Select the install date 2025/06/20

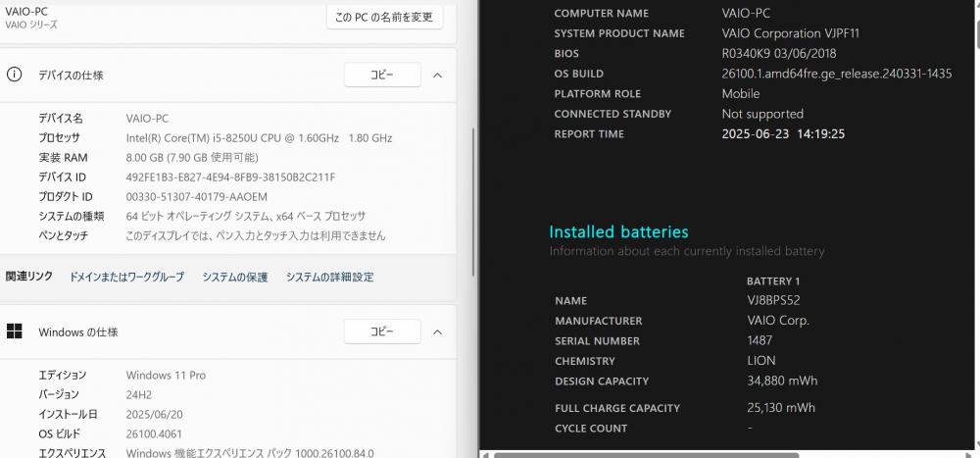point(155,414)
